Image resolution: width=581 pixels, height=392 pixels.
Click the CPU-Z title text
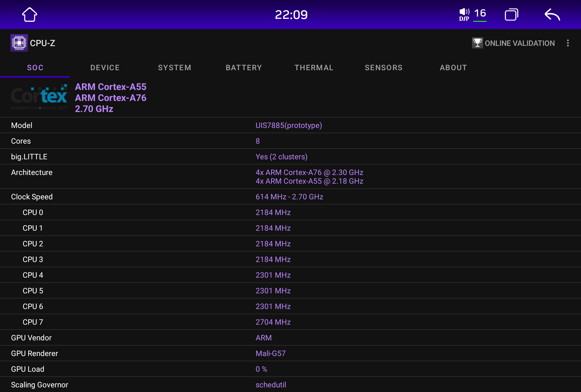click(x=42, y=43)
